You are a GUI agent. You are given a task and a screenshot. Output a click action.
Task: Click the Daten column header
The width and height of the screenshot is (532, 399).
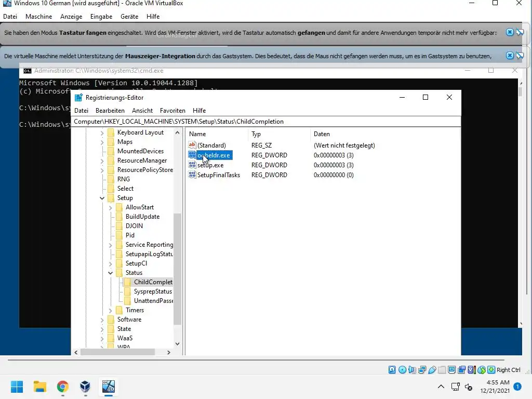click(x=385, y=134)
